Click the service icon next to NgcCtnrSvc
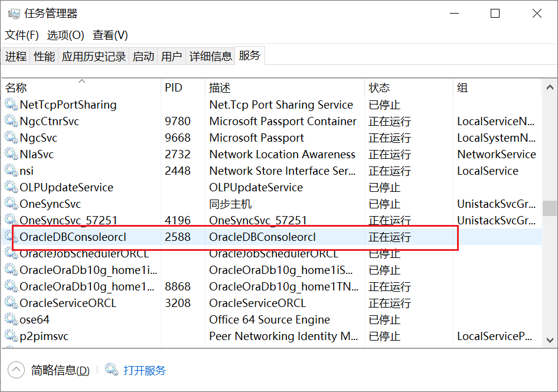 (x=11, y=121)
